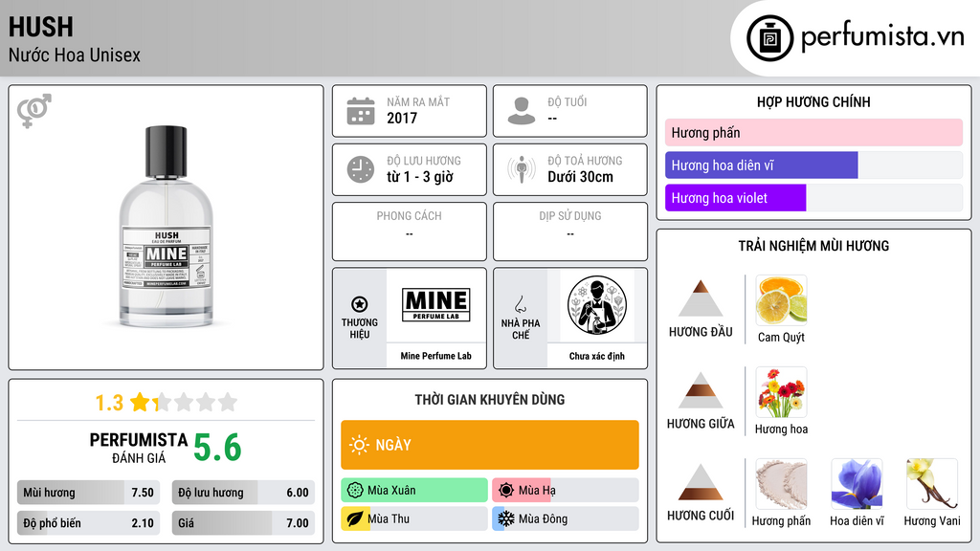Click the Độ phổ biến 2.10 score bar
The width and height of the screenshot is (980, 551).
pos(89,523)
